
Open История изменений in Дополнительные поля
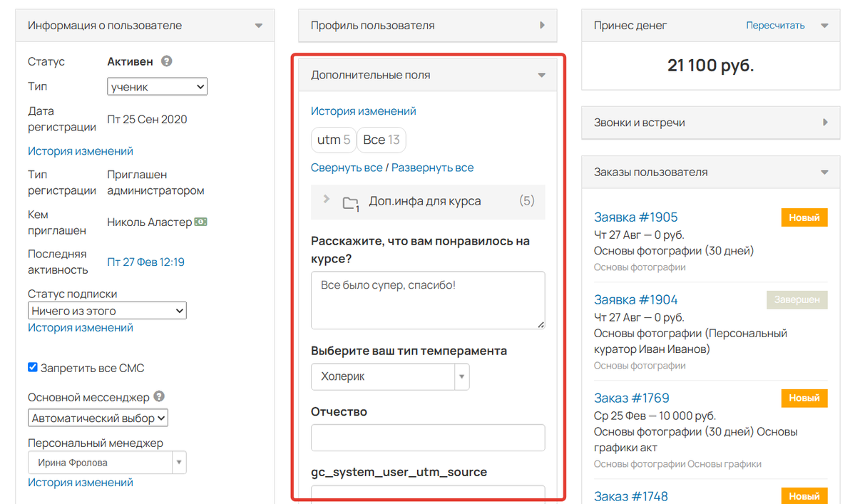tap(363, 111)
